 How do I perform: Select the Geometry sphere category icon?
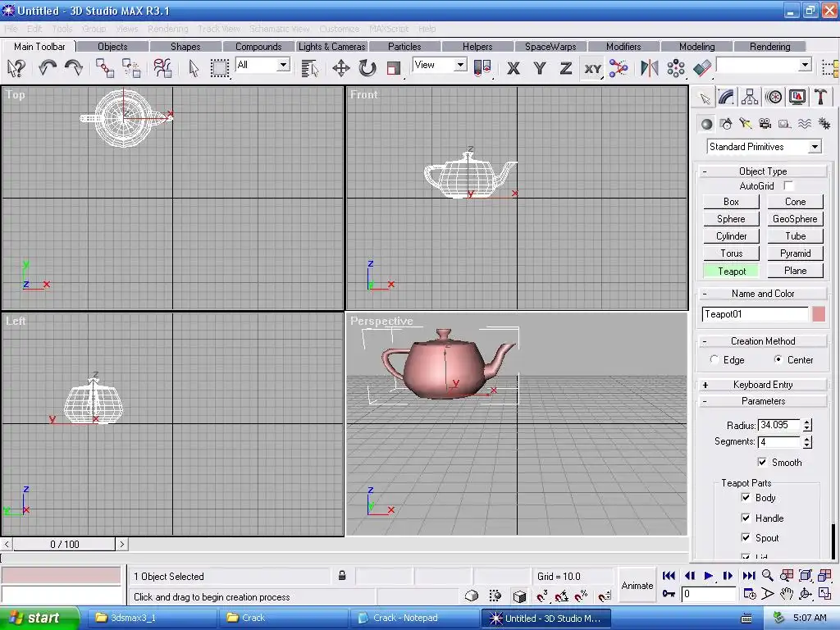point(706,125)
